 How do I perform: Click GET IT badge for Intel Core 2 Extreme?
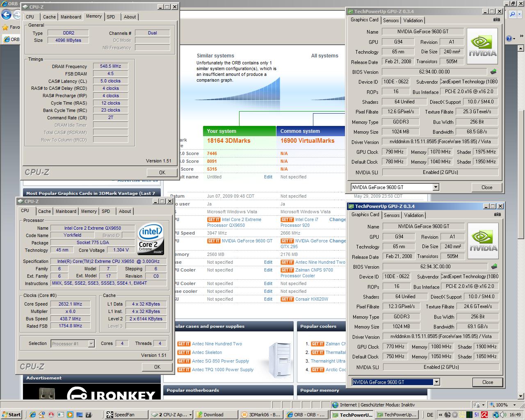click(x=213, y=220)
